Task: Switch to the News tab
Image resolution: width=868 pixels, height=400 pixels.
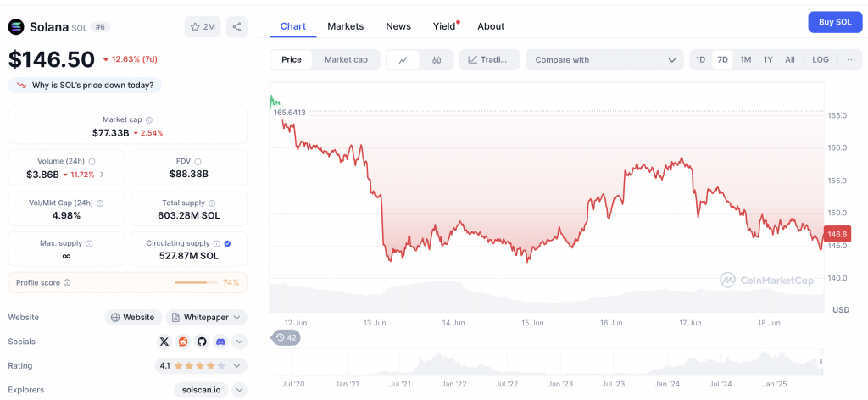Action: [x=398, y=26]
